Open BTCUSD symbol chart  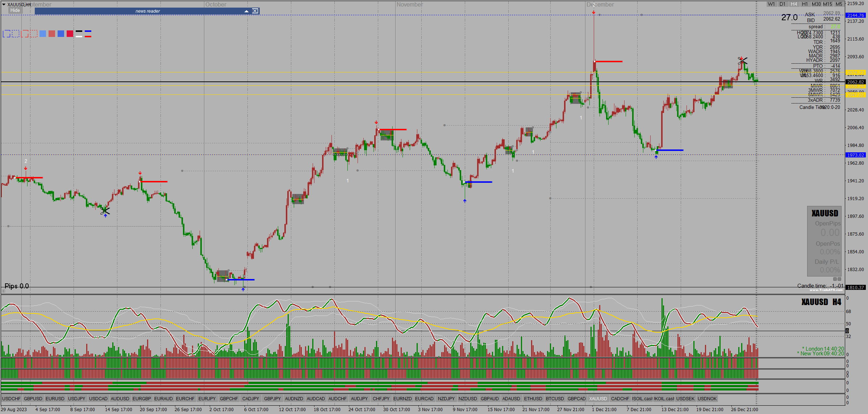coord(555,399)
